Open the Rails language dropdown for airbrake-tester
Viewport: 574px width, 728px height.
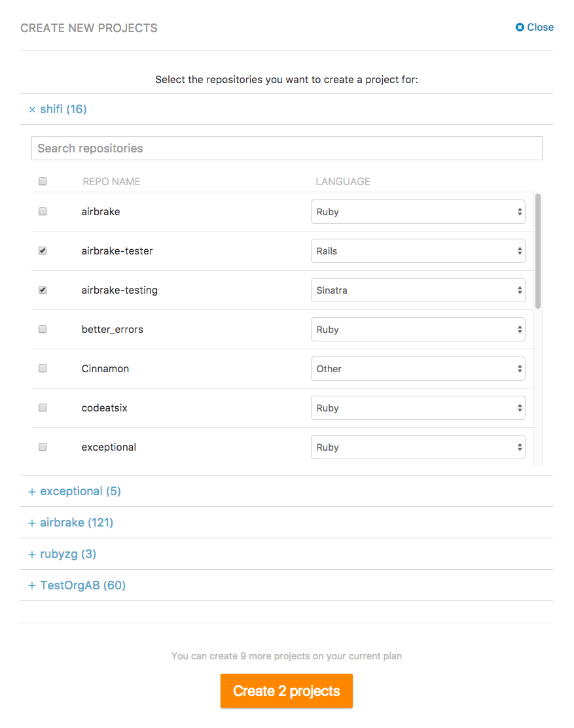click(x=418, y=251)
